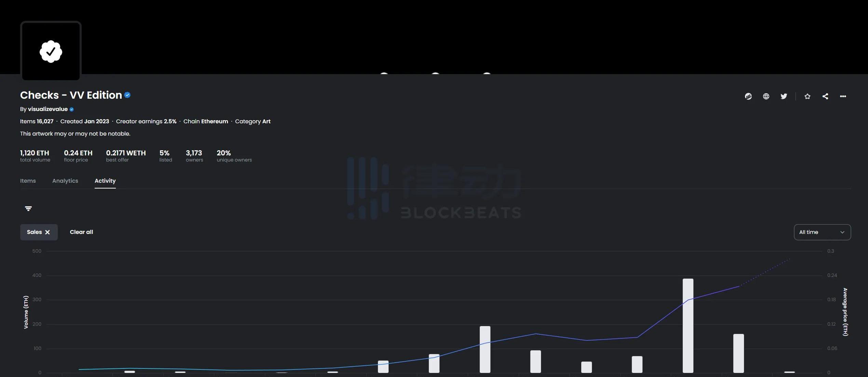Click the Chain Ethereum label
Viewport: 868px width, 377px height.
tap(206, 122)
